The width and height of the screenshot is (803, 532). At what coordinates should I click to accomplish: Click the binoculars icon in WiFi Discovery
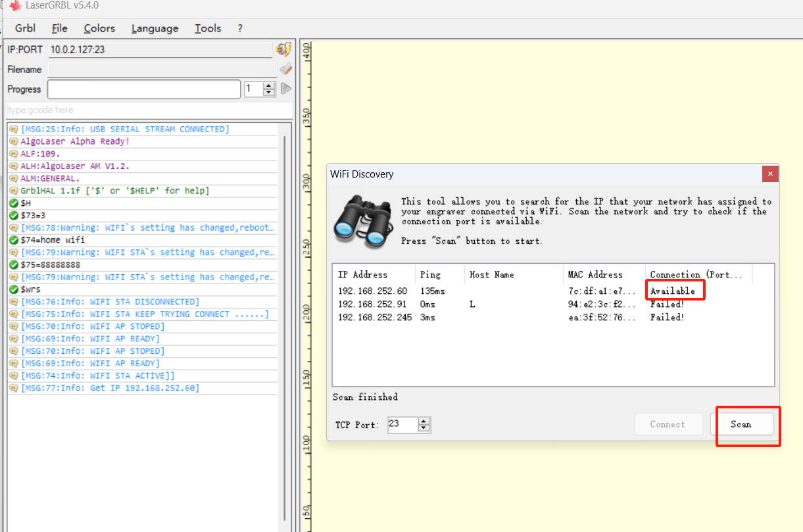pos(362,220)
